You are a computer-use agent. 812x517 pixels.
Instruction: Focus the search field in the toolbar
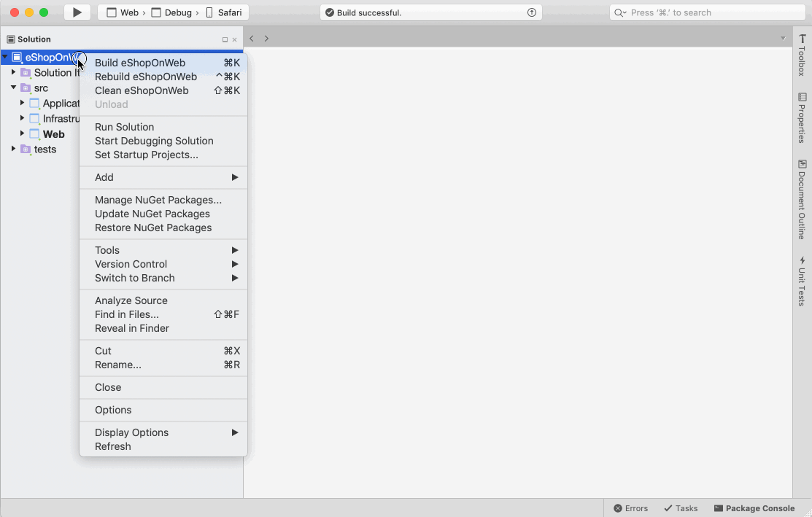coord(707,12)
